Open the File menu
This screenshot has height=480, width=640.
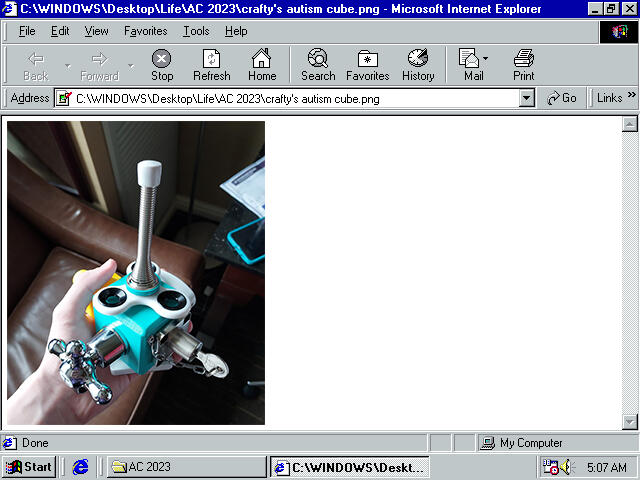[27, 31]
